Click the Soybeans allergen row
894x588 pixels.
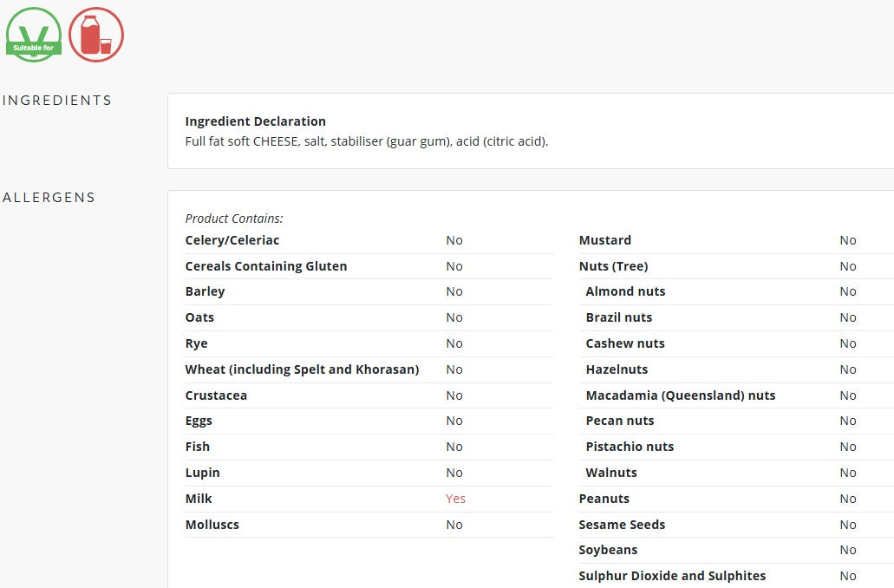736,550
